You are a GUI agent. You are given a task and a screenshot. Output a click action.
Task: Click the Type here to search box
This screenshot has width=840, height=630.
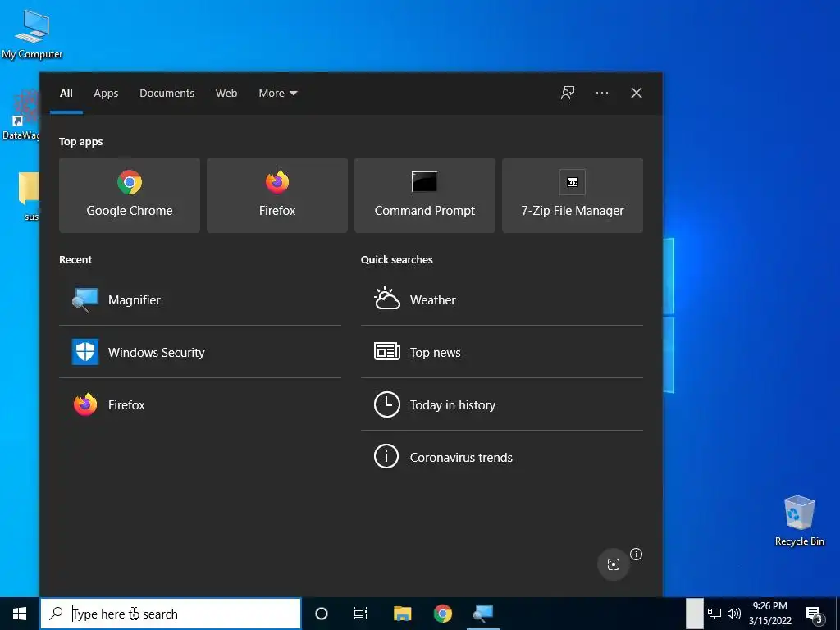[x=171, y=614]
